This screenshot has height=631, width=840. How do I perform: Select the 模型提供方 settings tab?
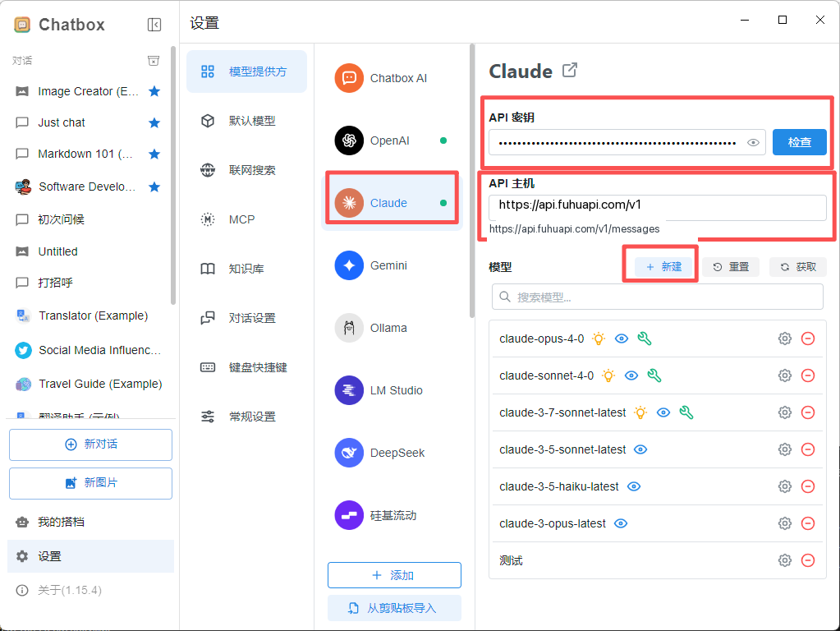coord(246,71)
